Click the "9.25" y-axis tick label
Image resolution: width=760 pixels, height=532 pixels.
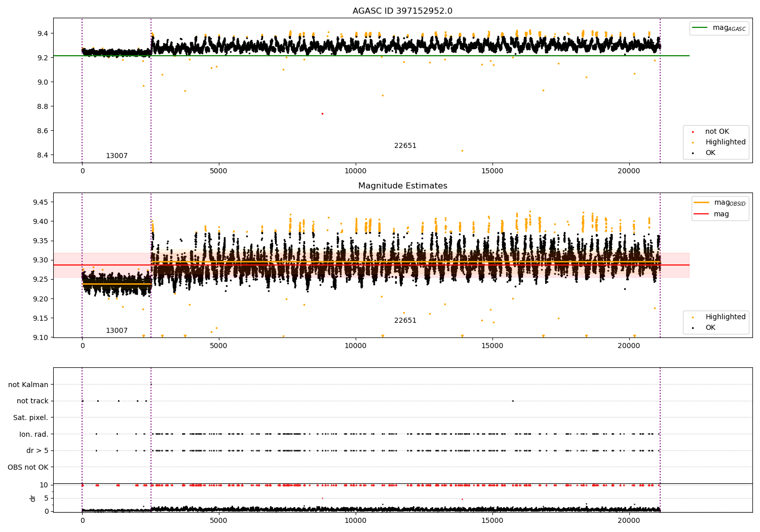(41, 280)
